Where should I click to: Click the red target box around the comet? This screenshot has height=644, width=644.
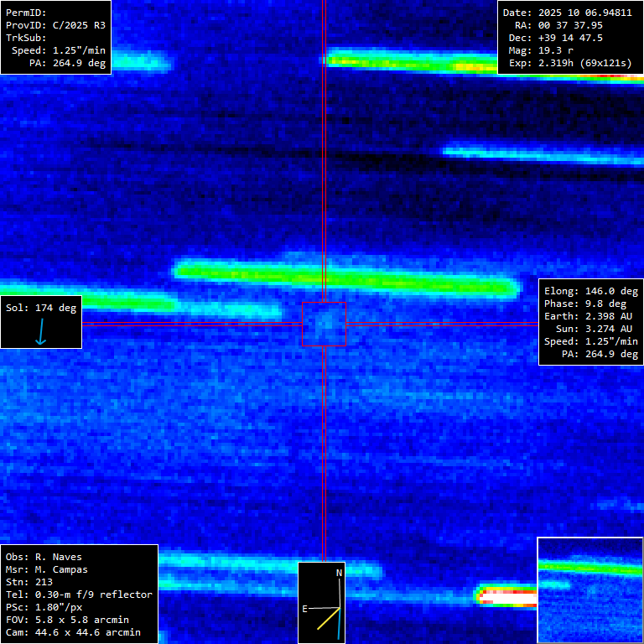(x=324, y=324)
